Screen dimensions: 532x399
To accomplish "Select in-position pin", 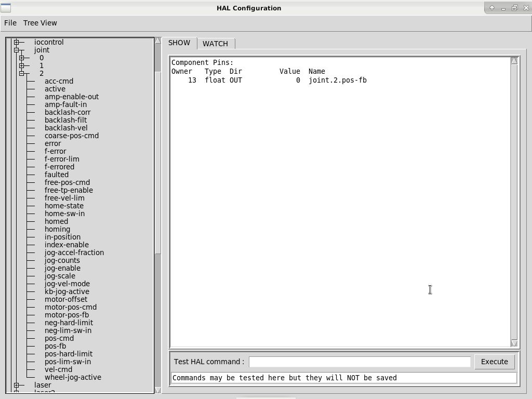I will click(62, 237).
